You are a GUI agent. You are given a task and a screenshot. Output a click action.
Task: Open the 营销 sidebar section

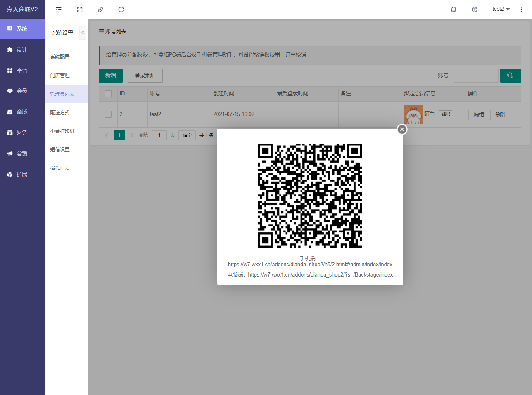(22, 153)
